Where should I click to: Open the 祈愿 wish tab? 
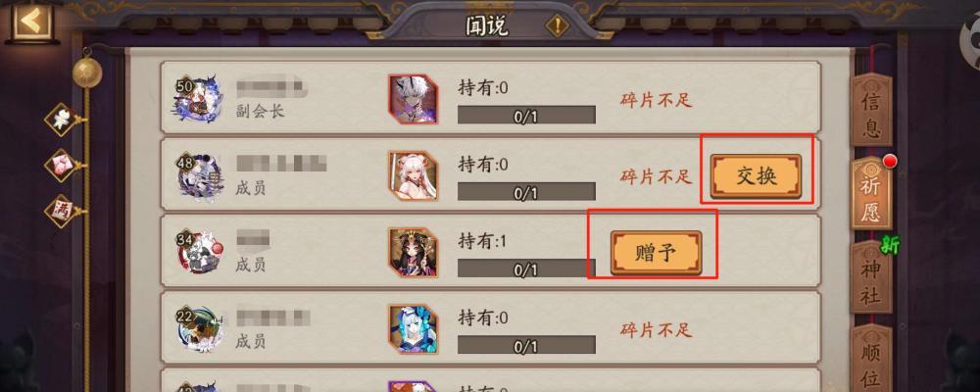pyautogui.click(x=871, y=193)
